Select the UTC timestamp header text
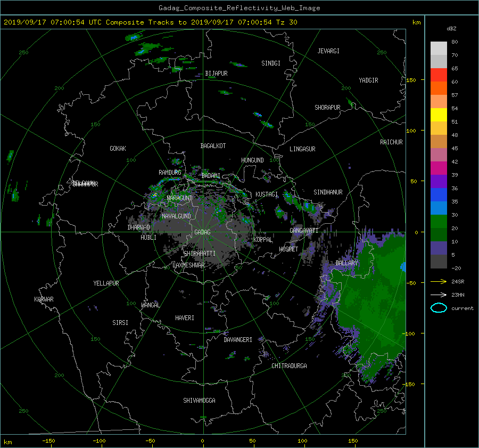 click(x=150, y=22)
